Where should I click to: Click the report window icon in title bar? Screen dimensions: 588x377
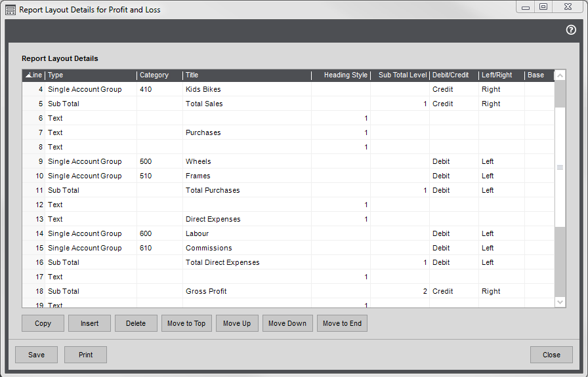10,10
